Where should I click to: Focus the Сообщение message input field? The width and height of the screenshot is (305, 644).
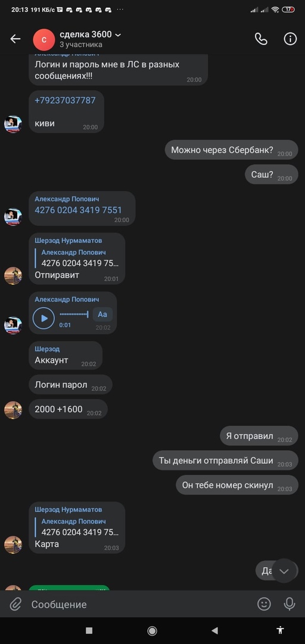click(x=139, y=604)
